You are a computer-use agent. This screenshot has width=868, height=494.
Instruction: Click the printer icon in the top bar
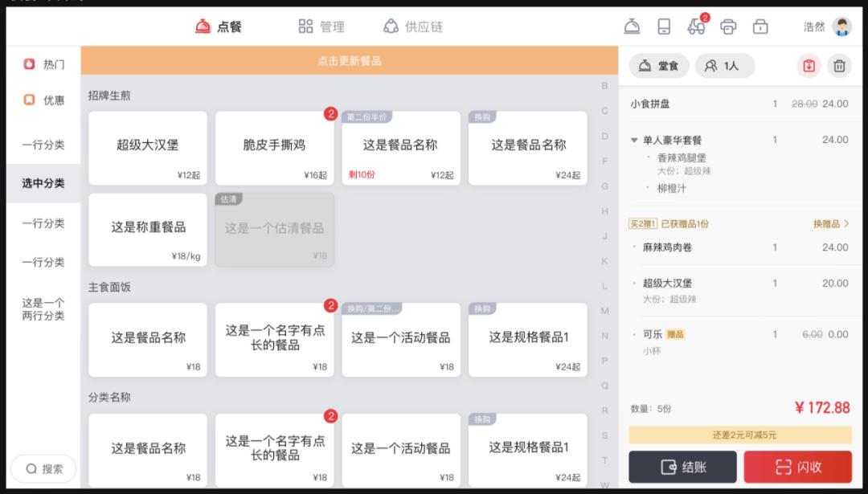point(728,26)
